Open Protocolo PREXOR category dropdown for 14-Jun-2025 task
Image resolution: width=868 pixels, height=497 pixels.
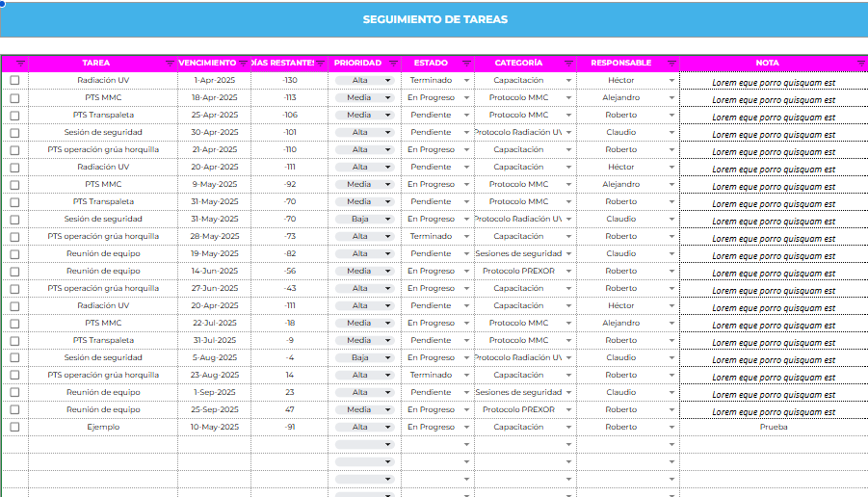pos(569,272)
